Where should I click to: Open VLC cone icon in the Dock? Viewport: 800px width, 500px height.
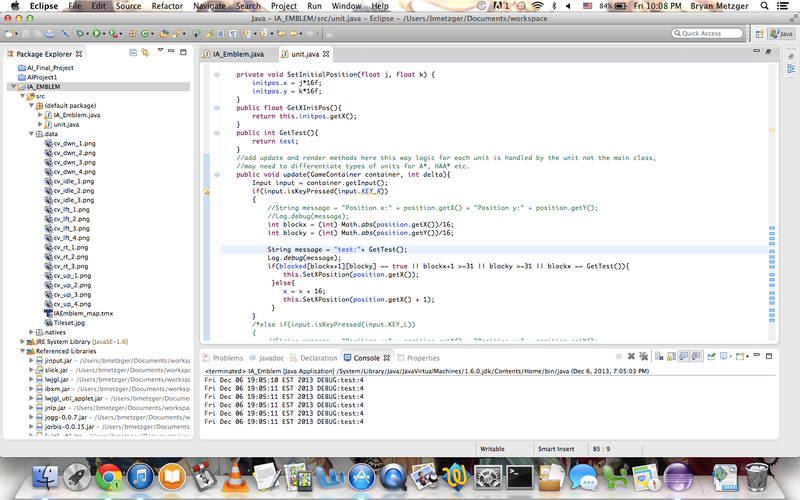pyautogui.click(x=235, y=477)
